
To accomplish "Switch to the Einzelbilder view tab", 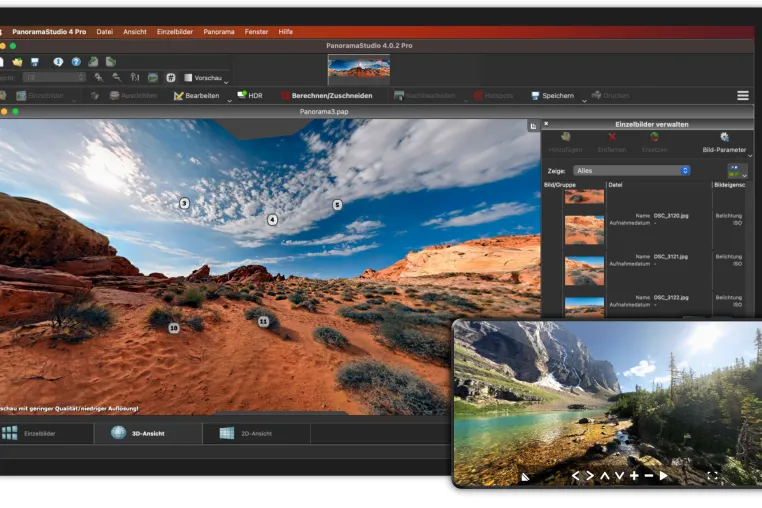I will click(x=46, y=433).
